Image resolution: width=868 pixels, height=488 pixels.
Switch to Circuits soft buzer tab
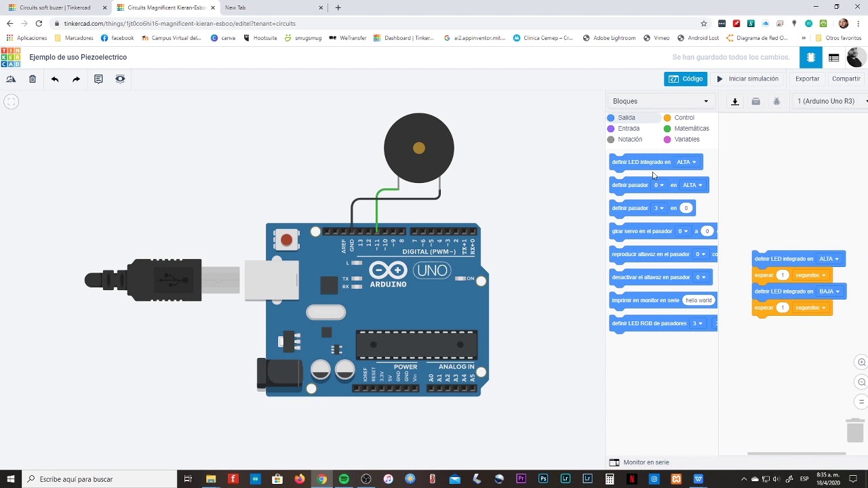point(54,7)
